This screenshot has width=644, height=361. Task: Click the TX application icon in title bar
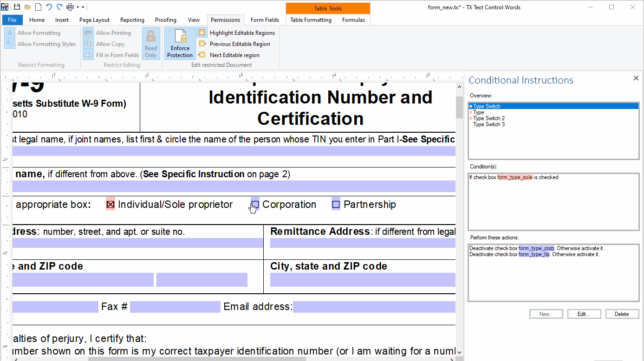tap(5, 7)
